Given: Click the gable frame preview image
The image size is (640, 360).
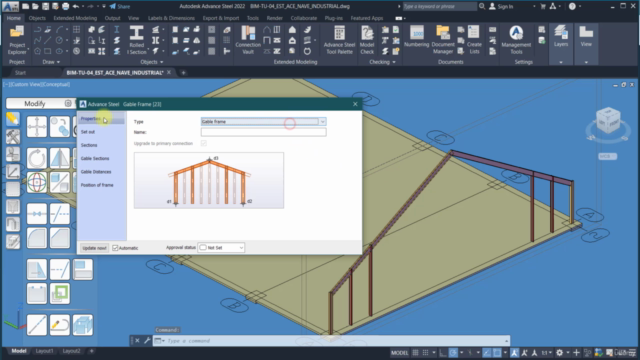Looking at the screenshot, I should tap(209, 180).
